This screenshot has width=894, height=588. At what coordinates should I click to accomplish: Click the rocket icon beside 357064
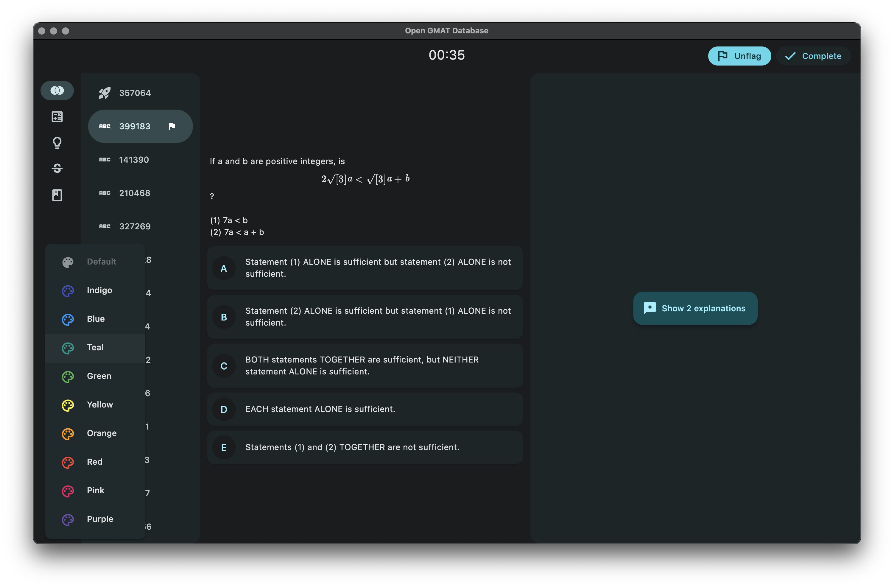[105, 93]
